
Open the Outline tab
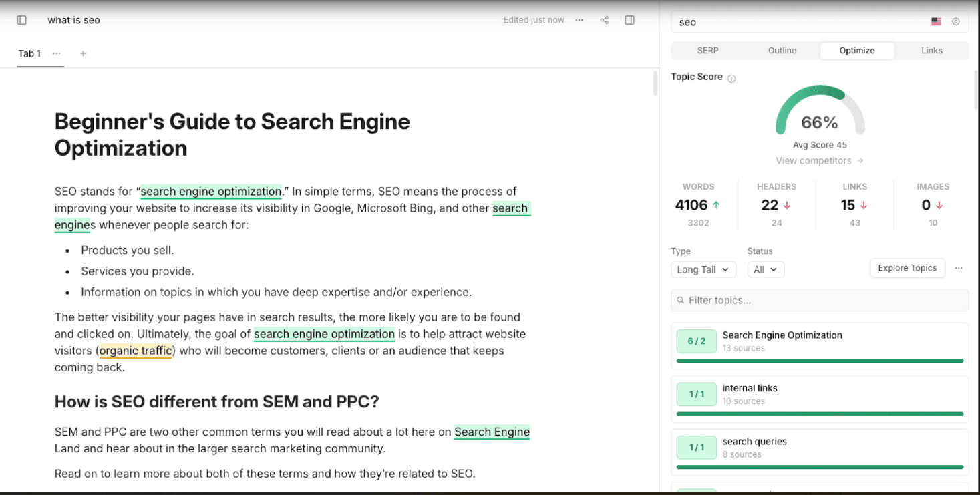782,50
